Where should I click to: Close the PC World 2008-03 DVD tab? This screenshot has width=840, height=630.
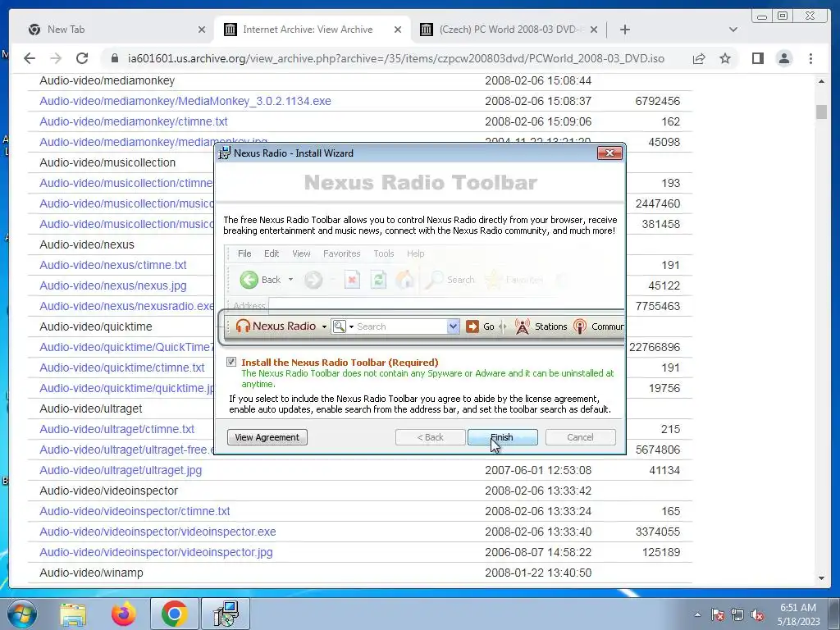[594, 30]
